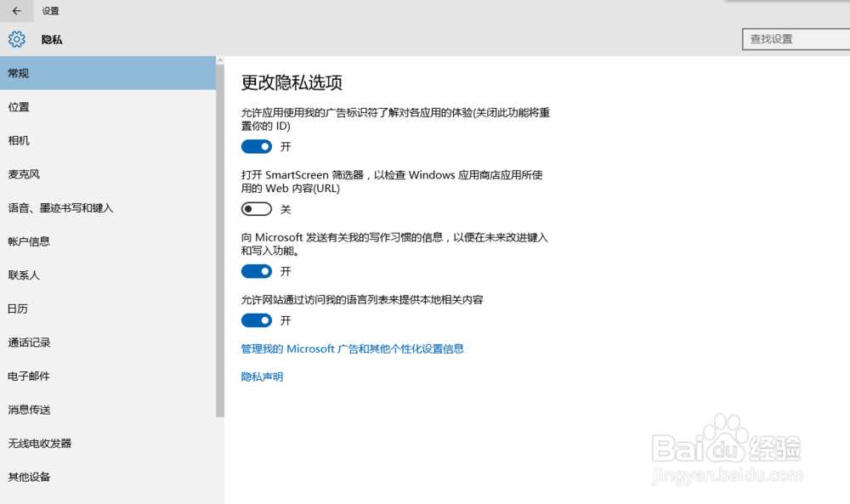Image resolution: width=850 pixels, height=504 pixels.
Task: Open the 通话记录 section
Action: click(108, 342)
